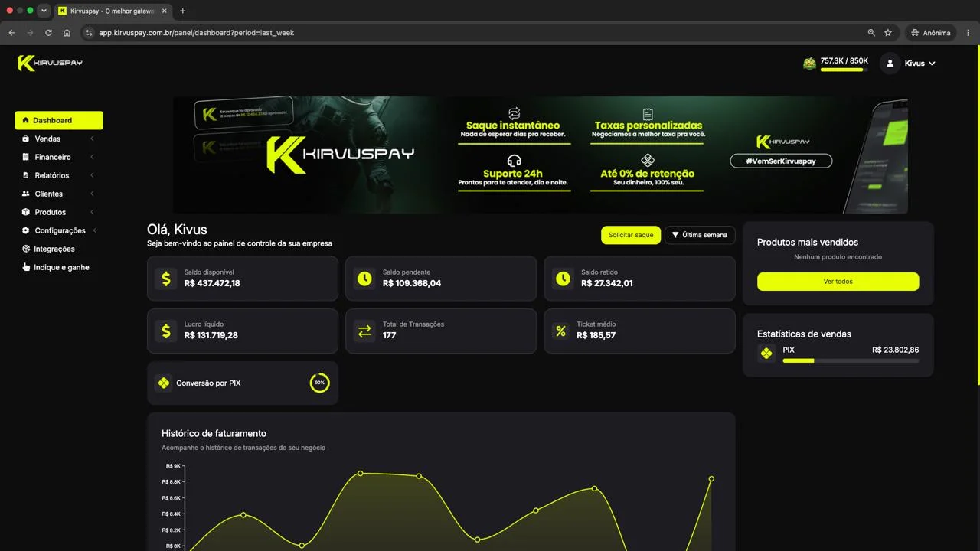Click the R$ 23.802,86 PIX amount
The image size is (980, 551).
(895, 350)
